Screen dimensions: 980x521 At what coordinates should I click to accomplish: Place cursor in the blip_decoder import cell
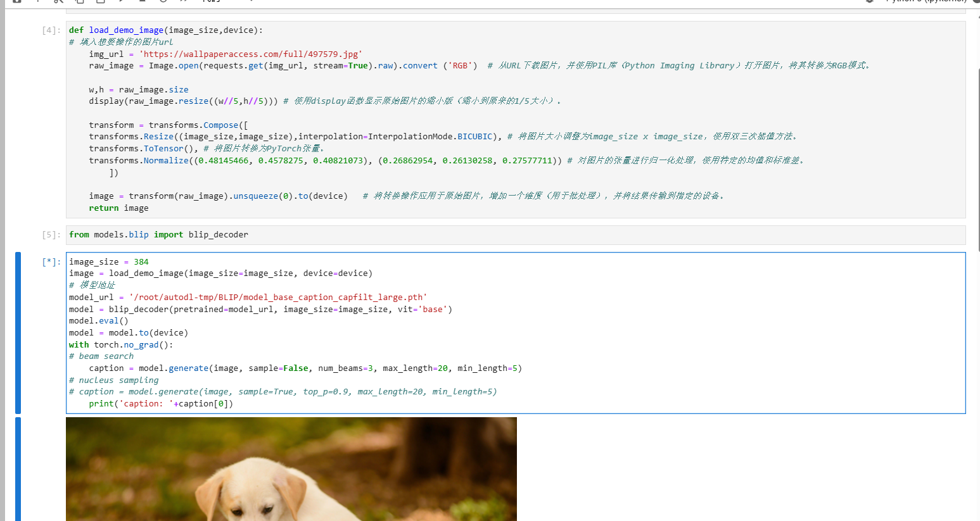tap(516, 235)
